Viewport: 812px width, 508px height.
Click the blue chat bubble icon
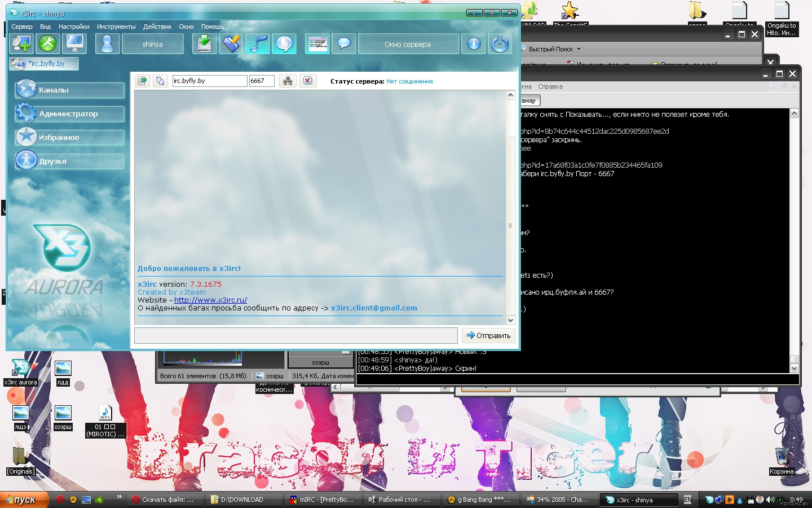(344, 43)
